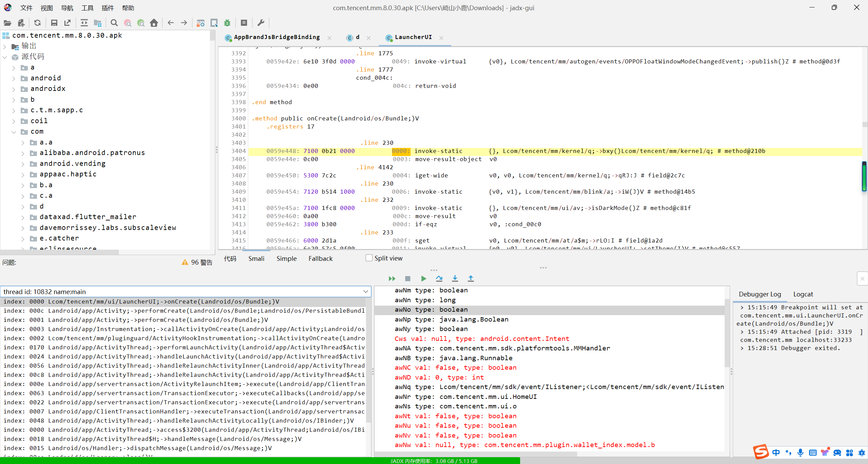Click the sync with editor icon

click(84, 23)
